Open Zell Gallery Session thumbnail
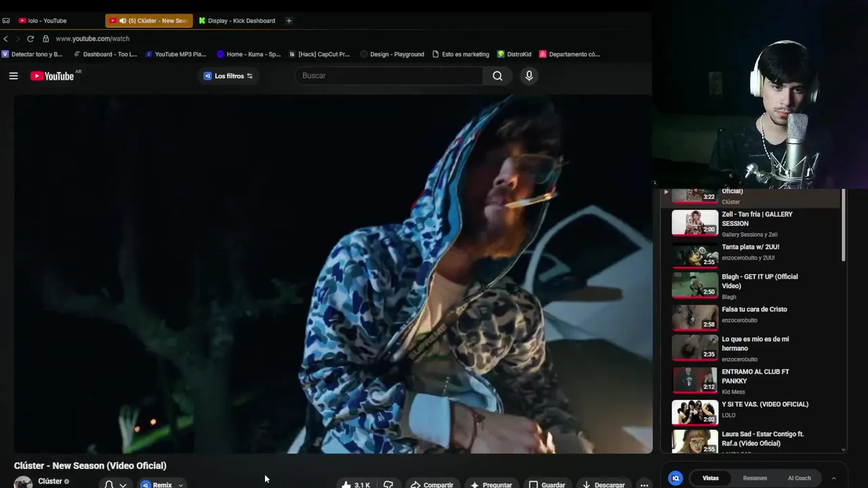 (x=694, y=222)
